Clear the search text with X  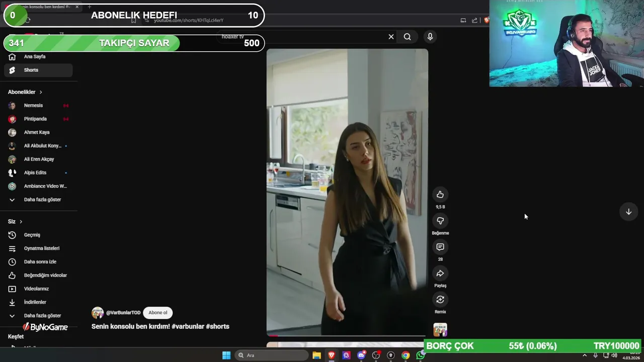coord(391,37)
